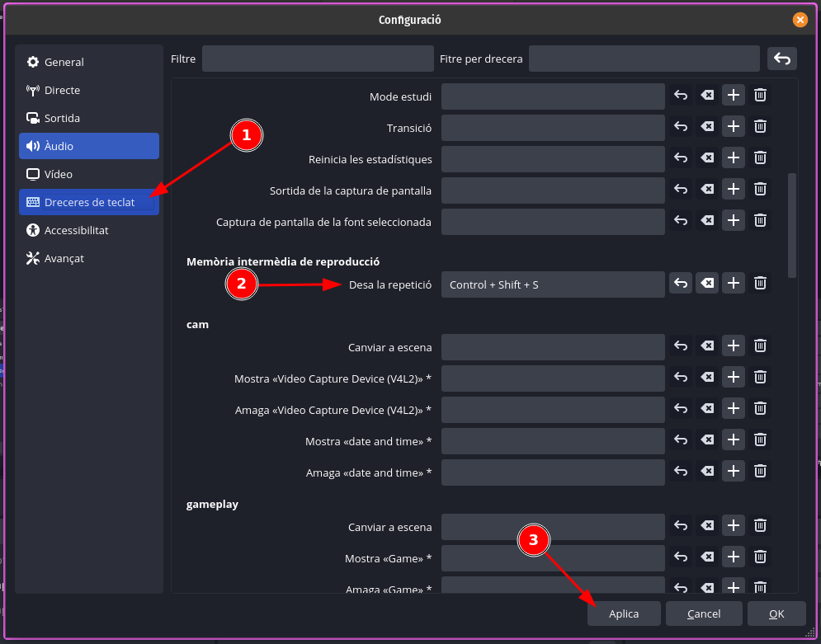Reset the Desa la repetició hotkey

[681, 284]
